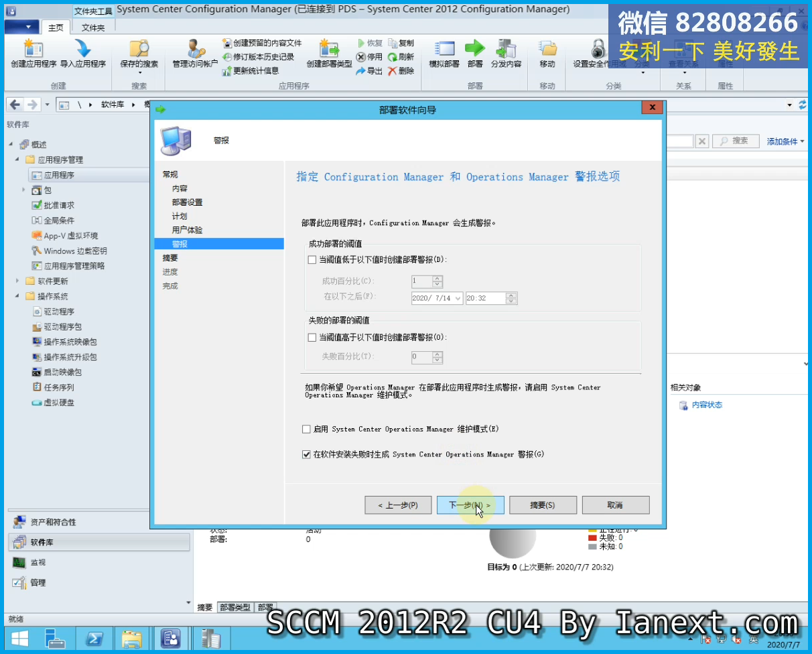Open the 添加条件 dropdown
Screen dimensions: 812x654
(x=786, y=141)
